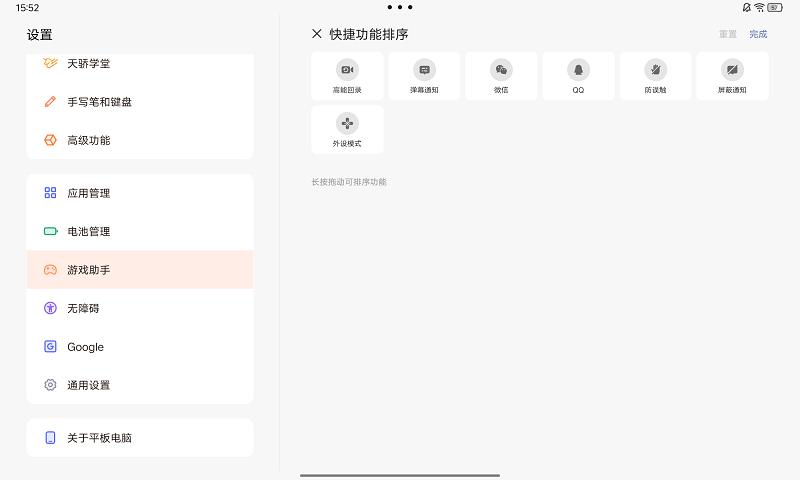The image size is (800, 480).
Task: Tap the 长按拖动可排序功能 hint text
Action: click(x=349, y=182)
